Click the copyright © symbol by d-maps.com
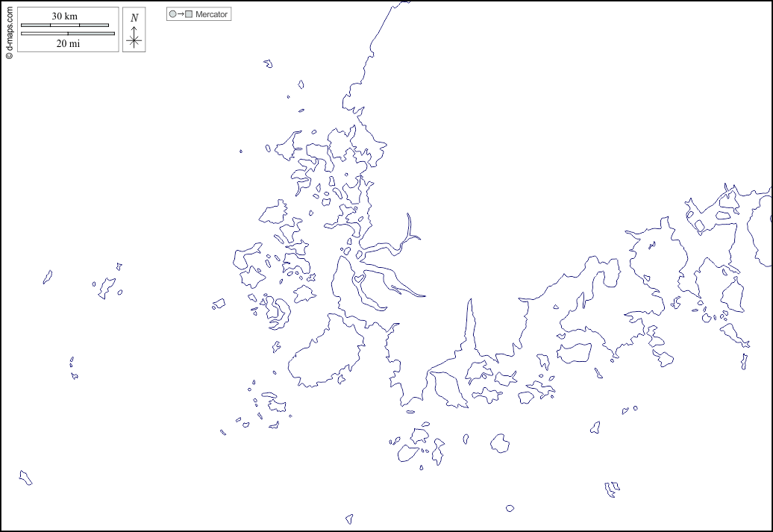Image resolution: width=773 pixels, height=532 pixels. 9,55
